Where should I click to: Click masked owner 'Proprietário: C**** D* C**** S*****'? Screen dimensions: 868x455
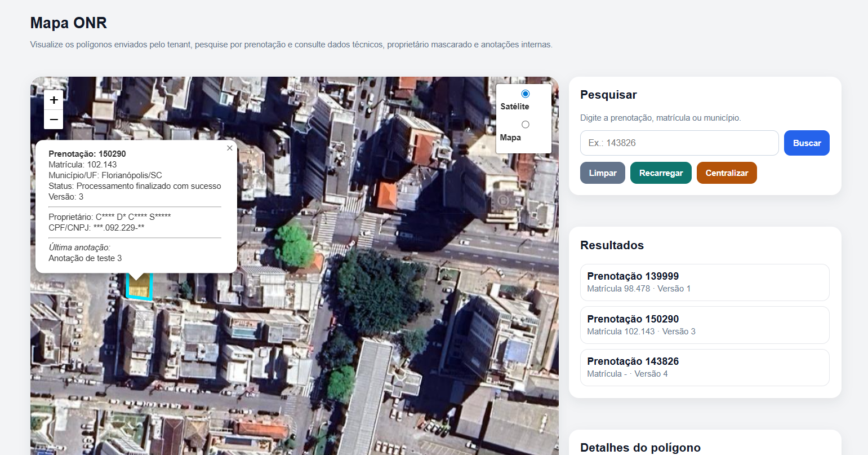click(x=110, y=217)
